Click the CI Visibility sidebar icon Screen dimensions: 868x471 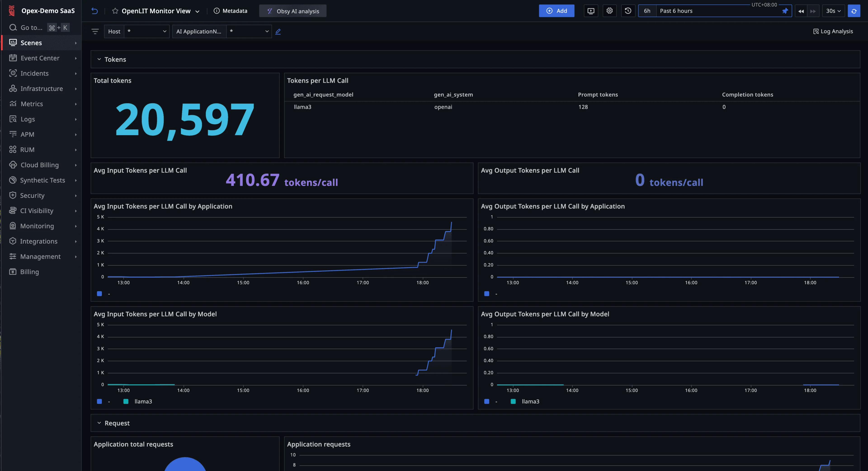pos(13,211)
